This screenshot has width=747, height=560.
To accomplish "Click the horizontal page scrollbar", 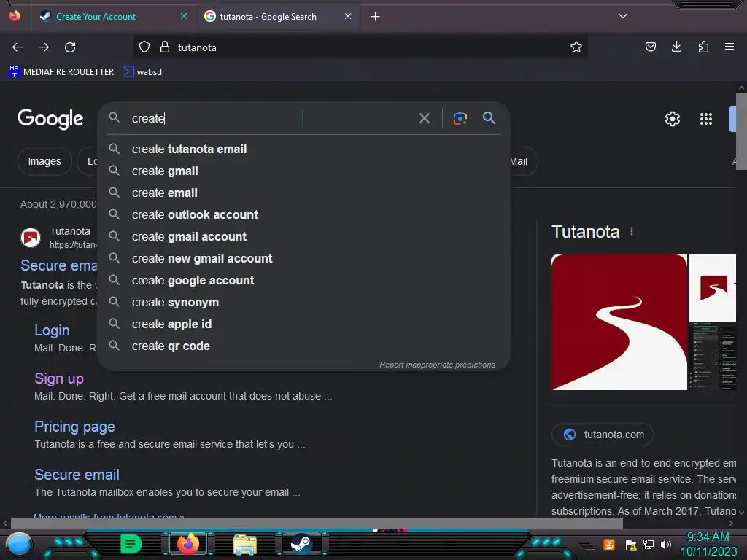I will (317, 523).
